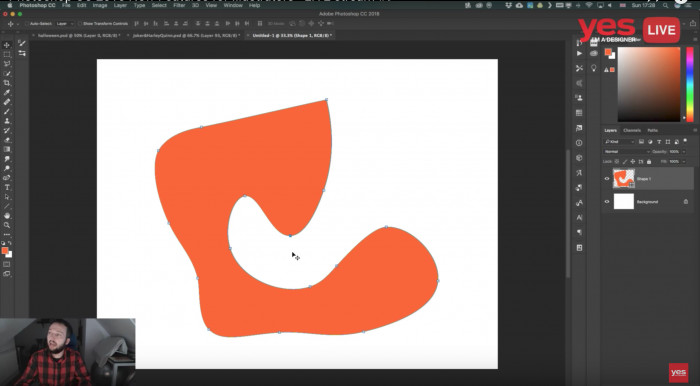Toggle filter for shape layers
This screenshot has height=386, width=700.
(x=668, y=141)
